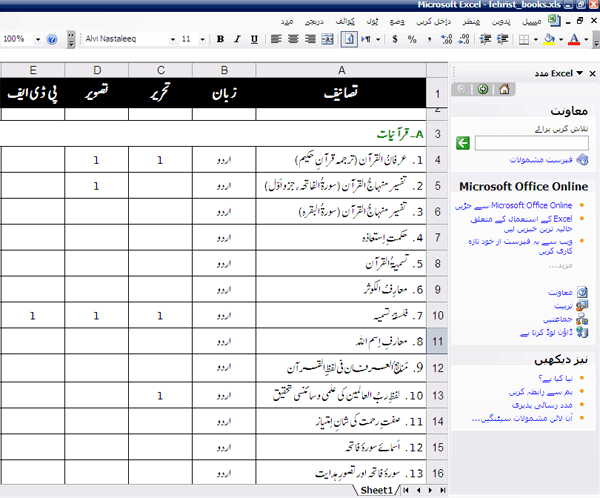Toggle the right-to-left text direction button
The height and width of the screenshot is (498, 600).
[367, 39]
